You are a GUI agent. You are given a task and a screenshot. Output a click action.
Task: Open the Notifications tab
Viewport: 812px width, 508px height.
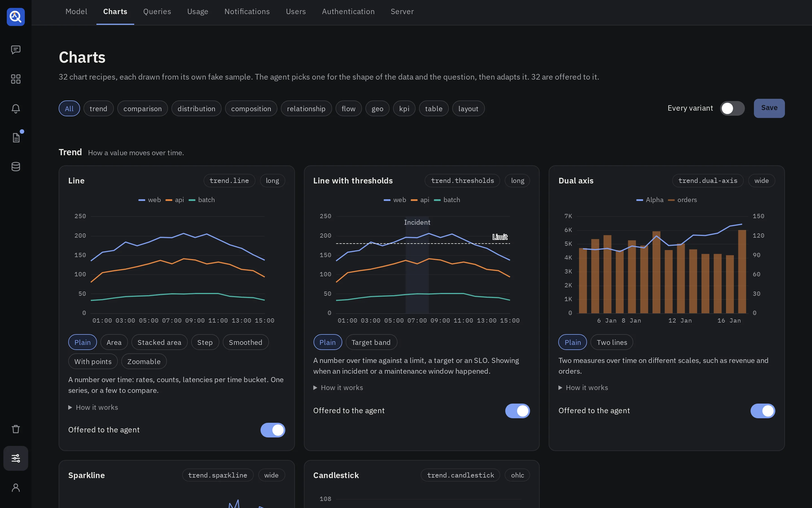tap(247, 11)
